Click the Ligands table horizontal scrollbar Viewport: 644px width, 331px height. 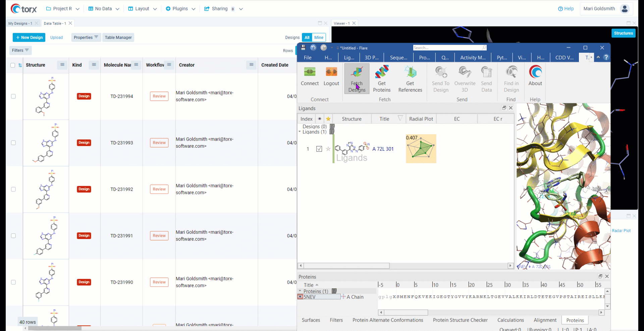pos(347,266)
